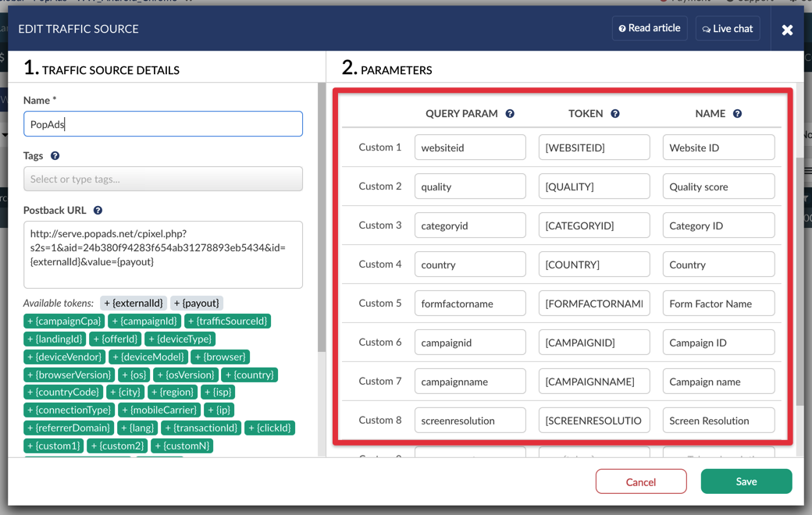The height and width of the screenshot is (515, 812).
Task: Edit Custom 1 query param websiteid
Action: coord(470,147)
